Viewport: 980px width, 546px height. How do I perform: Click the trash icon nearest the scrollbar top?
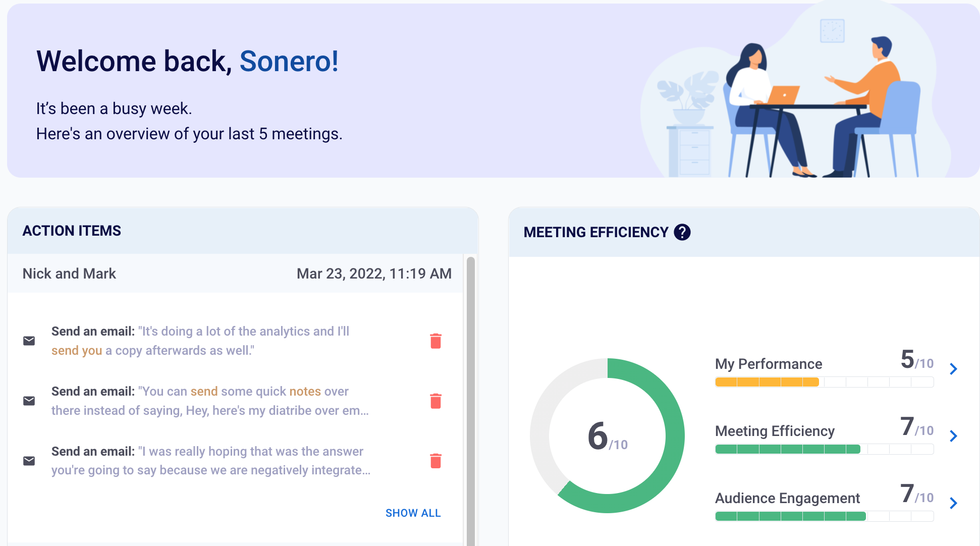tap(435, 341)
